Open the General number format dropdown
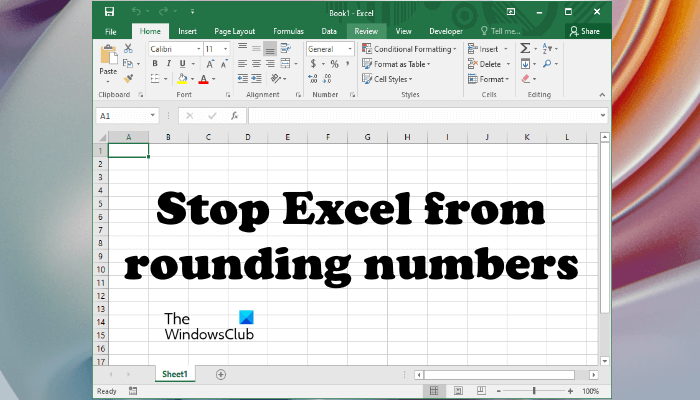Viewport: 700px width, 400px height. tap(328, 48)
